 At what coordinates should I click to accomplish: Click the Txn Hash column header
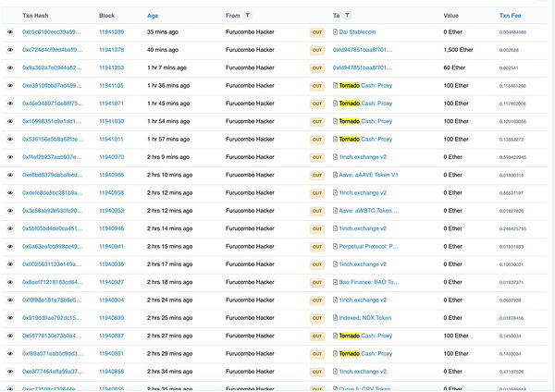click(35, 16)
